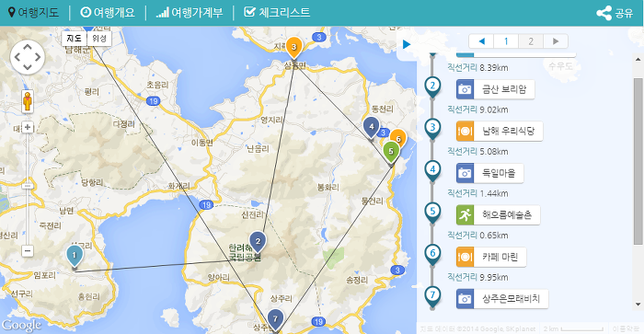
Task: Select the Street View pegman icon
Action: [28, 101]
